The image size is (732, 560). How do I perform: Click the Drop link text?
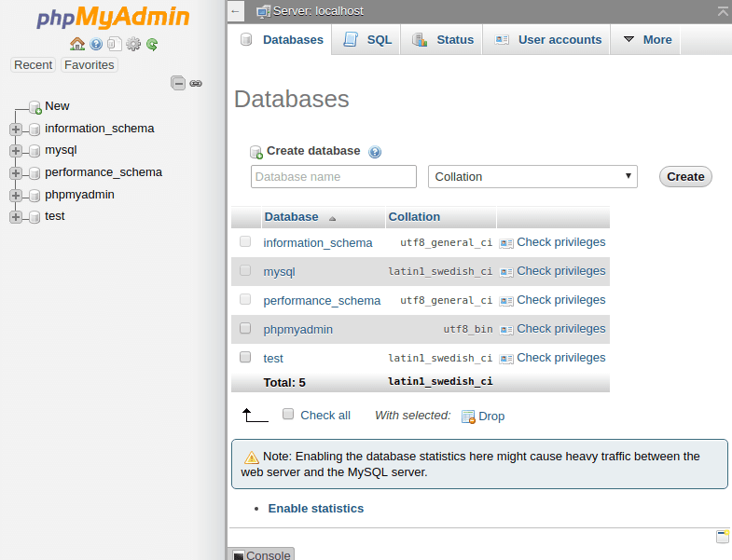click(491, 417)
